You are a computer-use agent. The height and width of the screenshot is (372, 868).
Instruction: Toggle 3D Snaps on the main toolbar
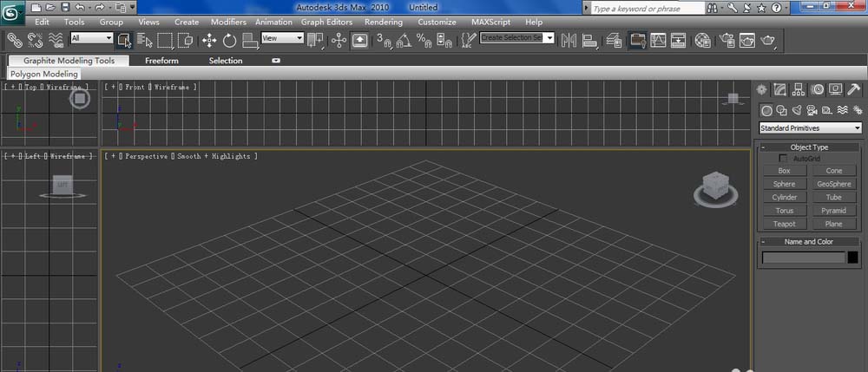[384, 41]
